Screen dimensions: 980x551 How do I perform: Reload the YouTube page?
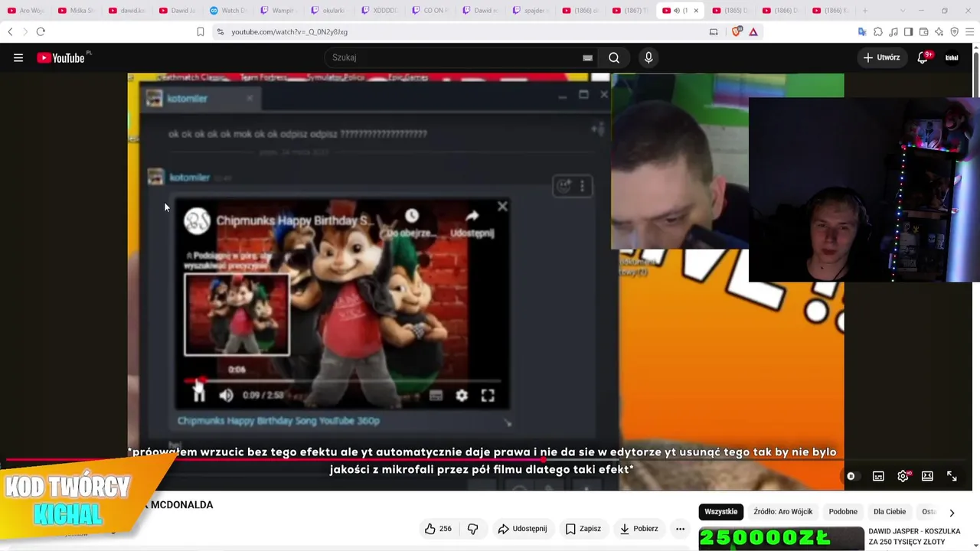pos(41,31)
